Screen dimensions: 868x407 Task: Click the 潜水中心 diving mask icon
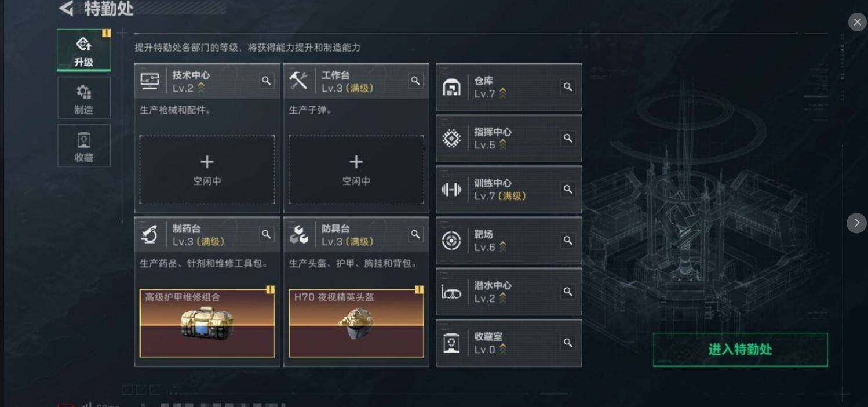(x=451, y=292)
